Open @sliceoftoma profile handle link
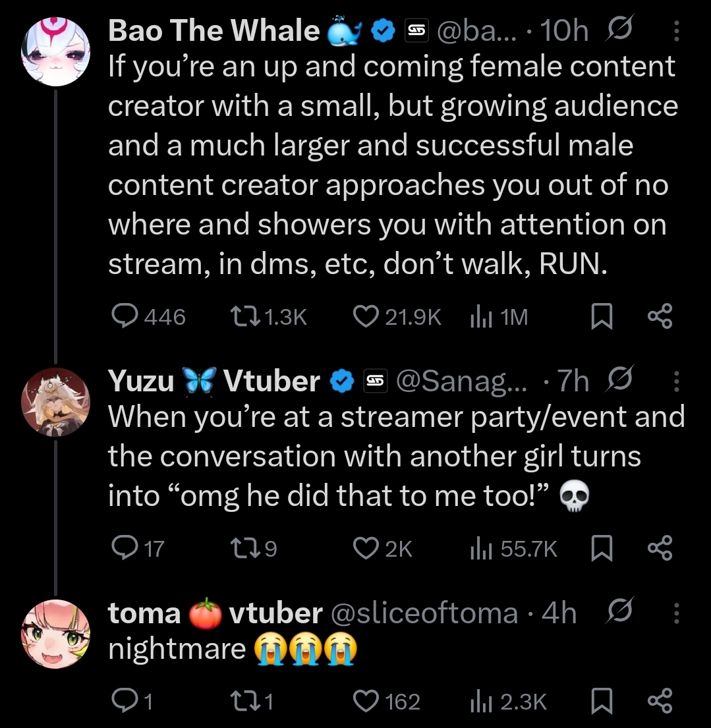711x728 pixels. click(x=423, y=613)
